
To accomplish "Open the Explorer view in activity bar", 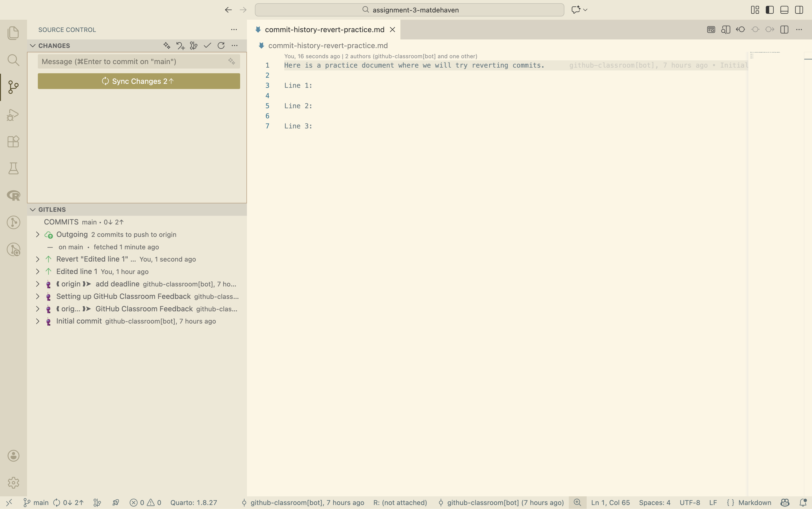I will coord(13,33).
